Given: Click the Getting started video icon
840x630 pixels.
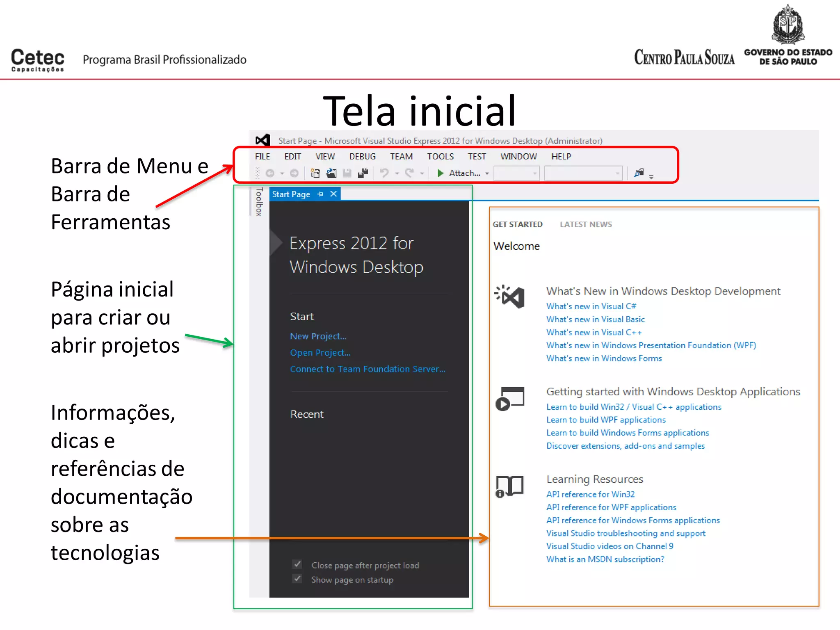Looking at the screenshot, I should click(510, 398).
